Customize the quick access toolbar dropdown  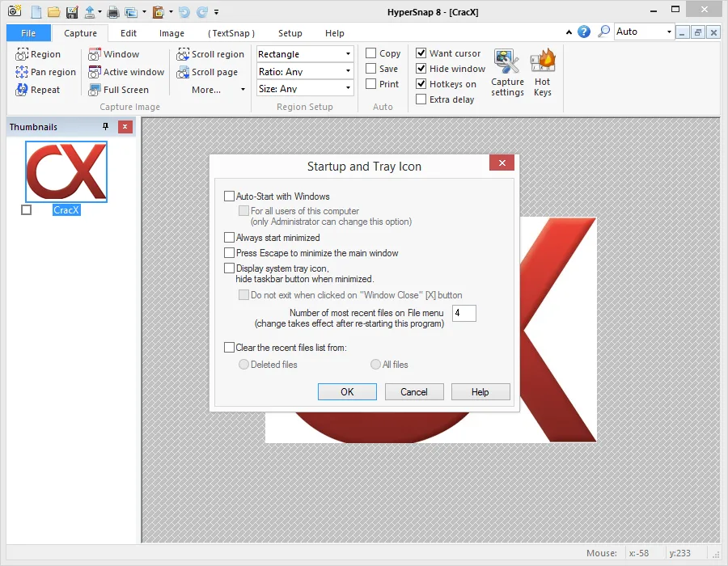(216, 12)
